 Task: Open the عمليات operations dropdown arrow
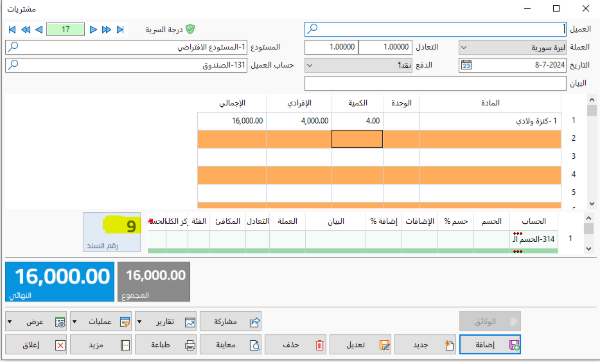(75, 322)
